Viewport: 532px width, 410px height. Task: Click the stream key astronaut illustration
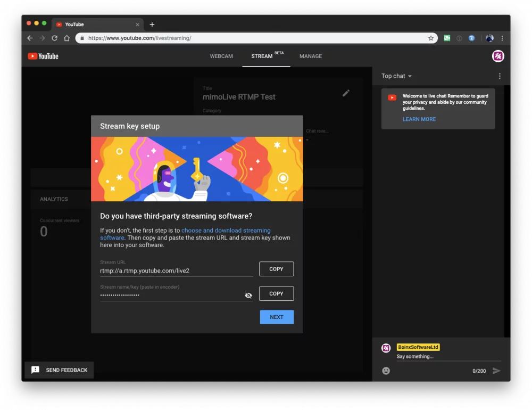tap(197, 169)
